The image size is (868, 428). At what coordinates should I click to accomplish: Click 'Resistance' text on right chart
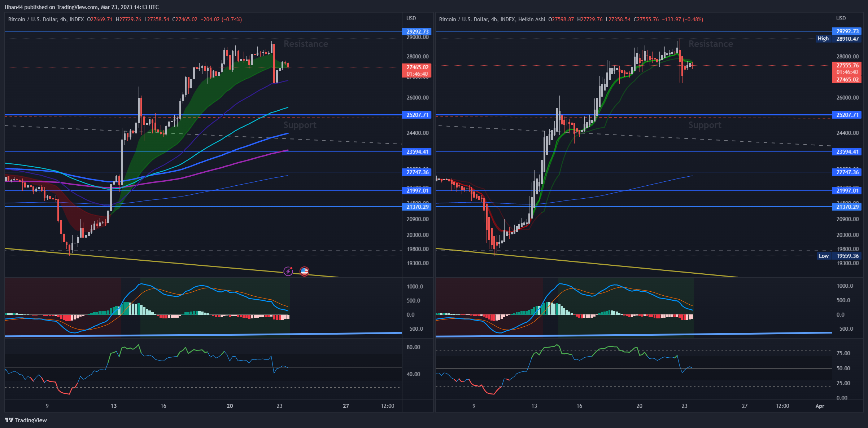tap(711, 44)
